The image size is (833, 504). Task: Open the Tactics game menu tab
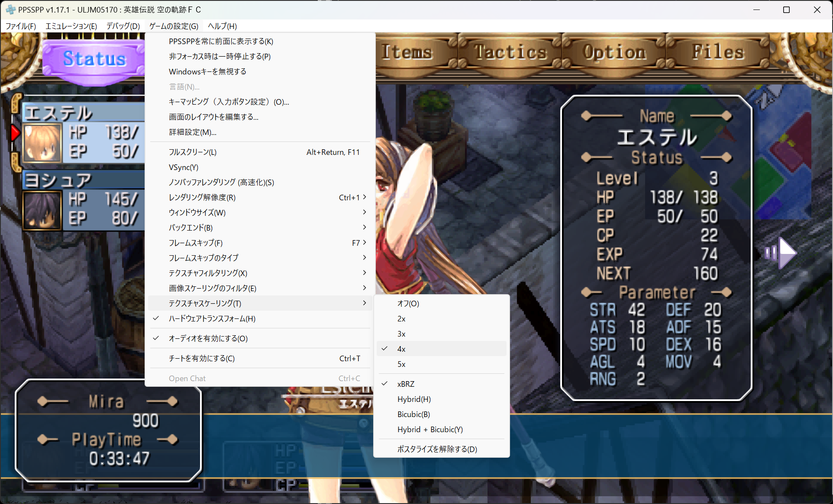coord(510,52)
